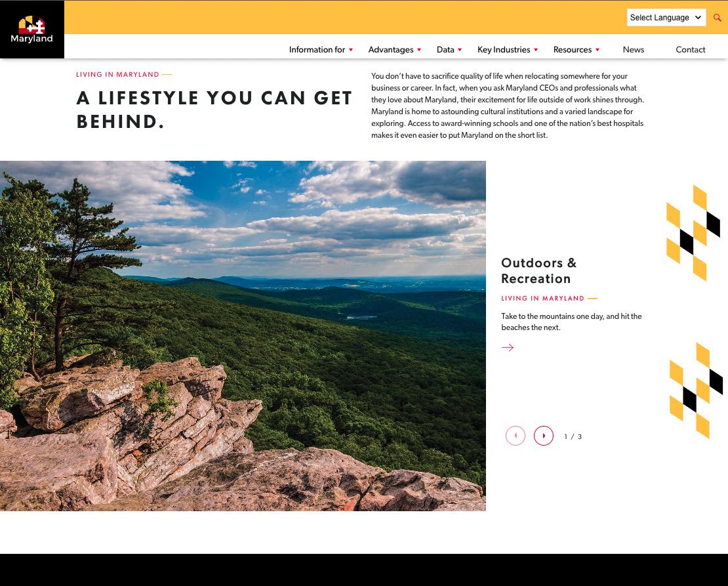Open site search with magnifier icon
Image resolution: width=728 pixels, height=586 pixels.
[718, 18]
